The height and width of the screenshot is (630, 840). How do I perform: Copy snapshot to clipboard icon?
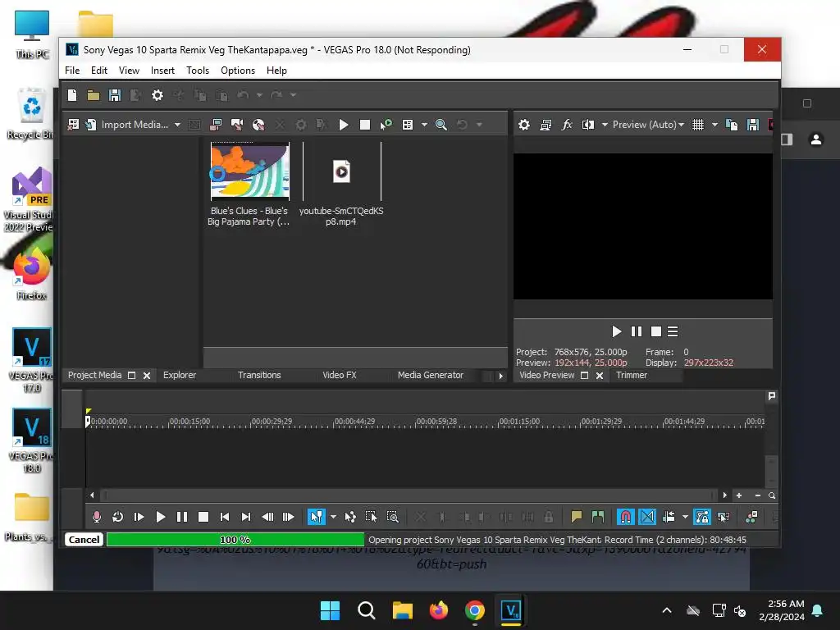coord(731,125)
